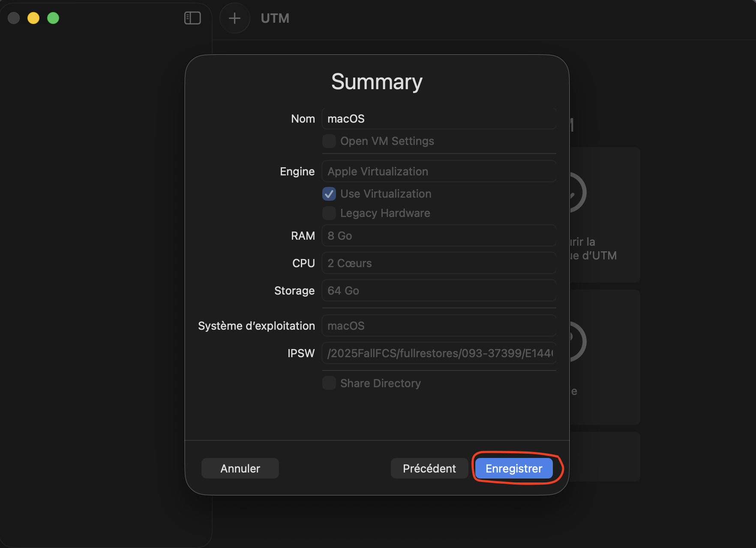756x548 pixels.
Task: Click the Summary heading text
Action: (377, 81)
